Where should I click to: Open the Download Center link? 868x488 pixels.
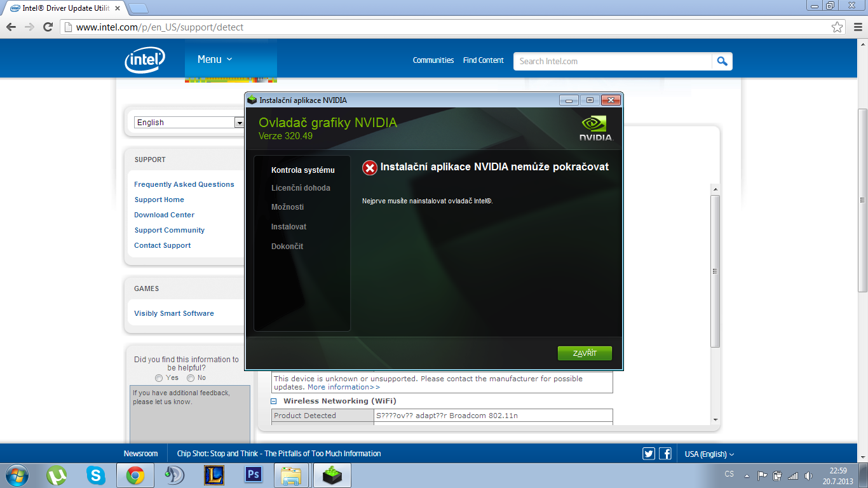pos(165,215)
